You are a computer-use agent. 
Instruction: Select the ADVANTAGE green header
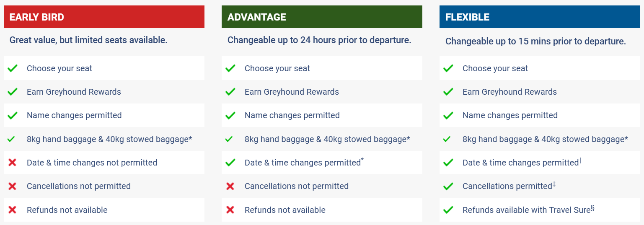pyautogui.click(x=322, y=17)
